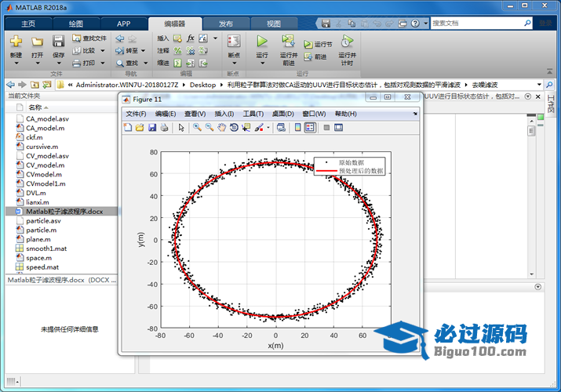Open the Compare (比较) dropdown arrow
Image resolution: width=561 pixels, height=392 pixels.
tap(102, 50)
